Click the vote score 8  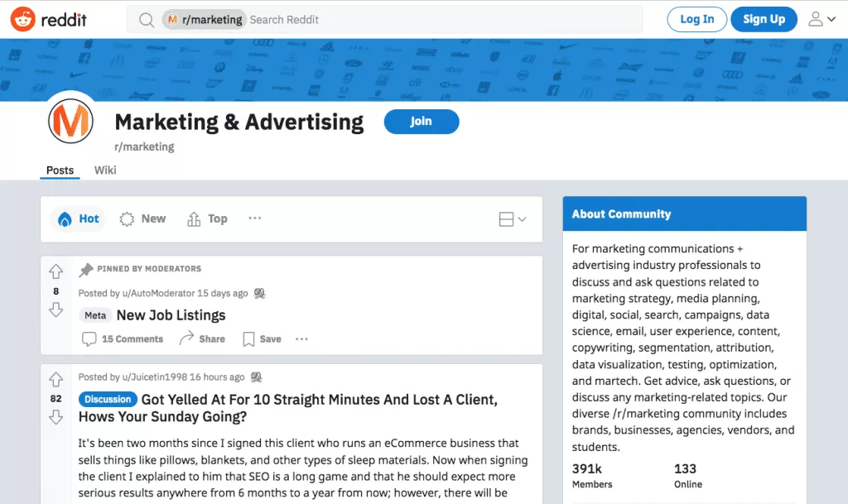point(55,291)
